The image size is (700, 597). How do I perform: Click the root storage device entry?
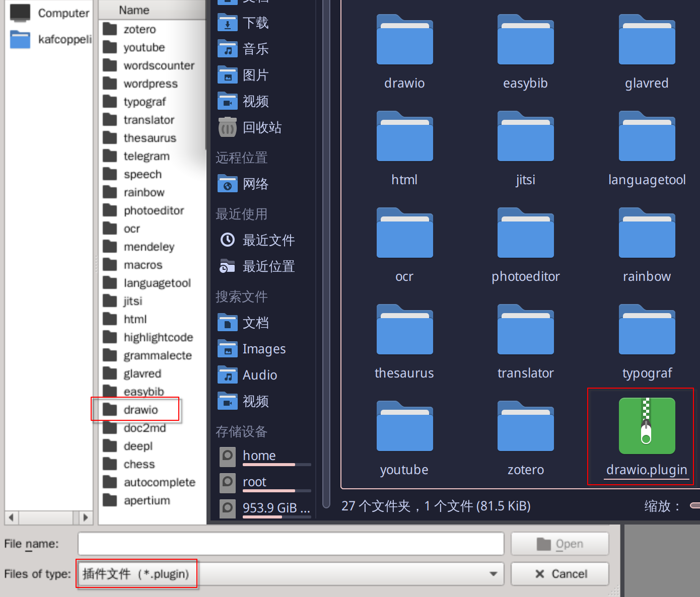pyautogui.click(x=253, y=482)
